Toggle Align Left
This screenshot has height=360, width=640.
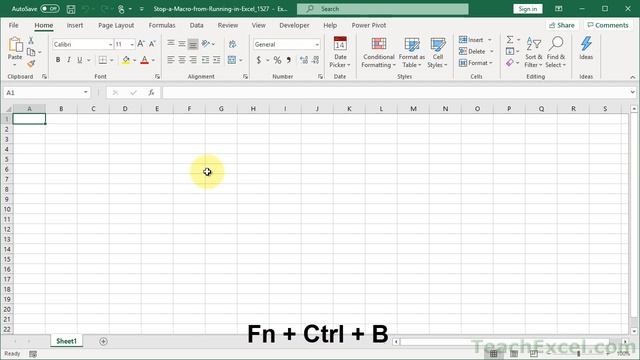pyautogui.click(x=171, y=60)
